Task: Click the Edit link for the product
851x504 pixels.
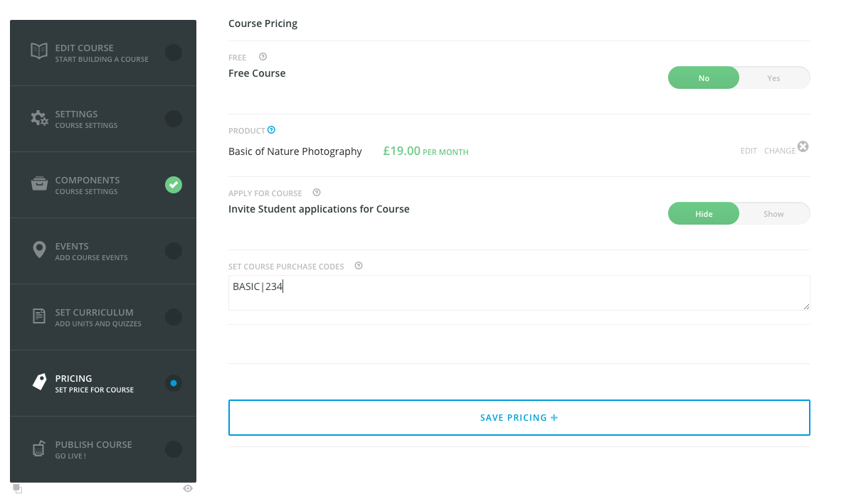Action: point(749,151)
